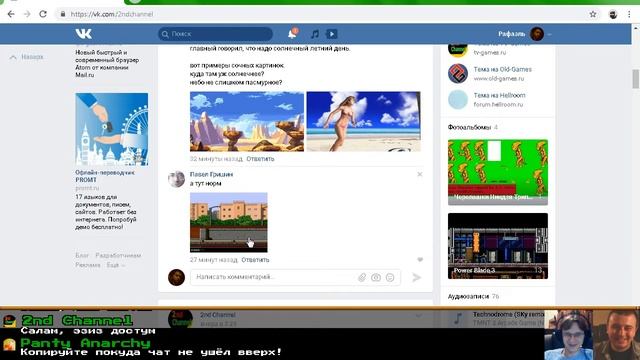Open the green Черепашки album thumbnail
The width and height of the screenshot is (640, 360).
[498, 172]
